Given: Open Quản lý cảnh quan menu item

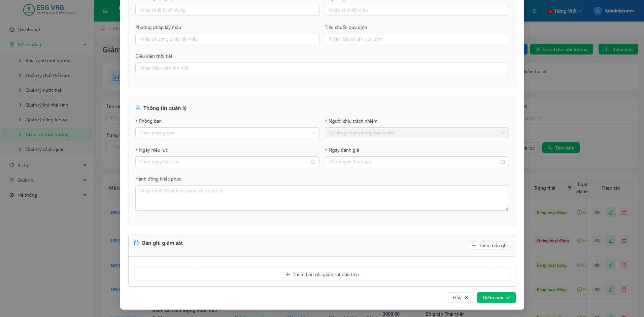Looking at the screenshot, I should click(47, 149).
